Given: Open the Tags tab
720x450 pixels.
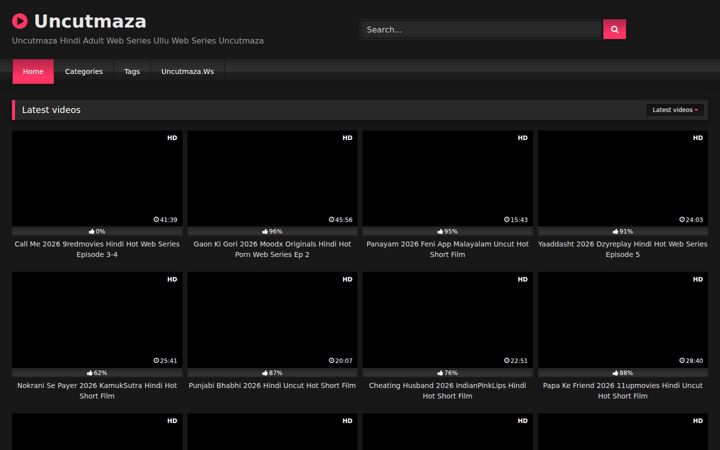Looking at the screenshot, I should click(132, 72).
